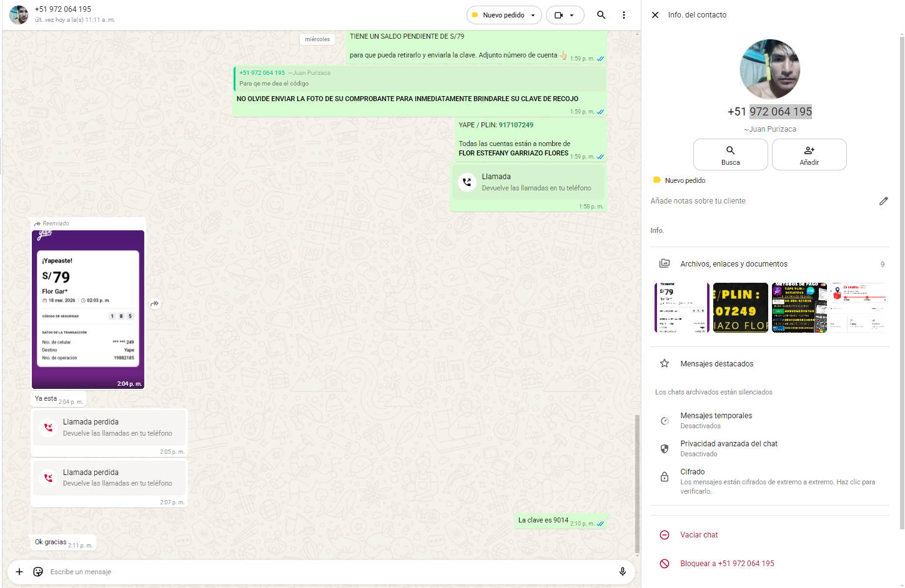
Task: Click the pencil to edit client notes
Action: coord(883,201)
